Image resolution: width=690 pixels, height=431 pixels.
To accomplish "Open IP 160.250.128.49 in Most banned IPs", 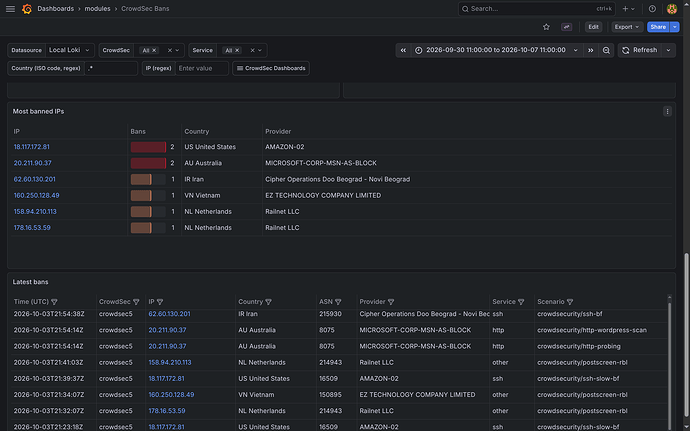I will (37, 195).
